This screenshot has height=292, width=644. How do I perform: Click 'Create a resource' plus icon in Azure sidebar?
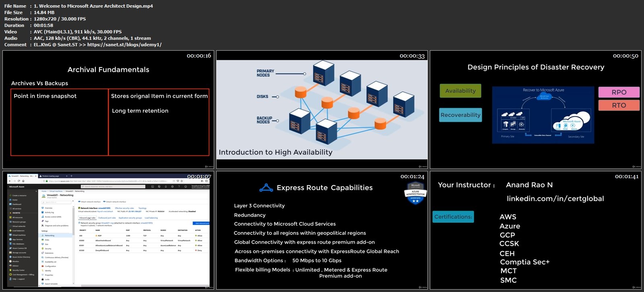coord(10,195)
